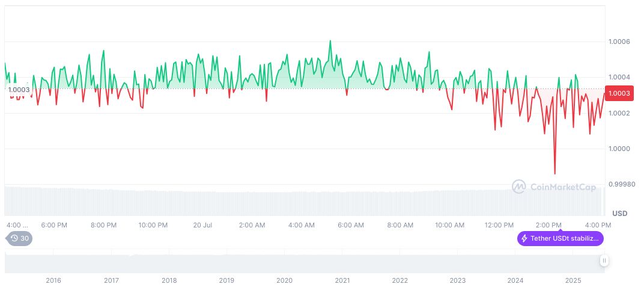The image size is (644, 287).
Task: Select 2016 on the overview timeline
Action: (53, 280)
